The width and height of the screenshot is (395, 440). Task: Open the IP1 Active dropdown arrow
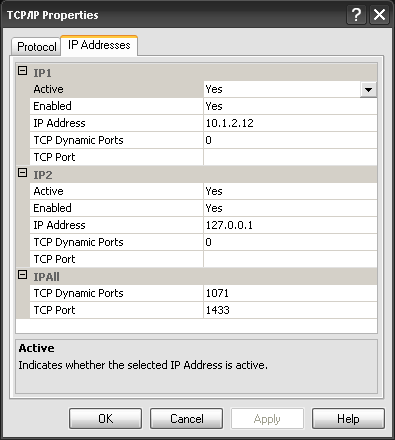click(x=368, y=89)
